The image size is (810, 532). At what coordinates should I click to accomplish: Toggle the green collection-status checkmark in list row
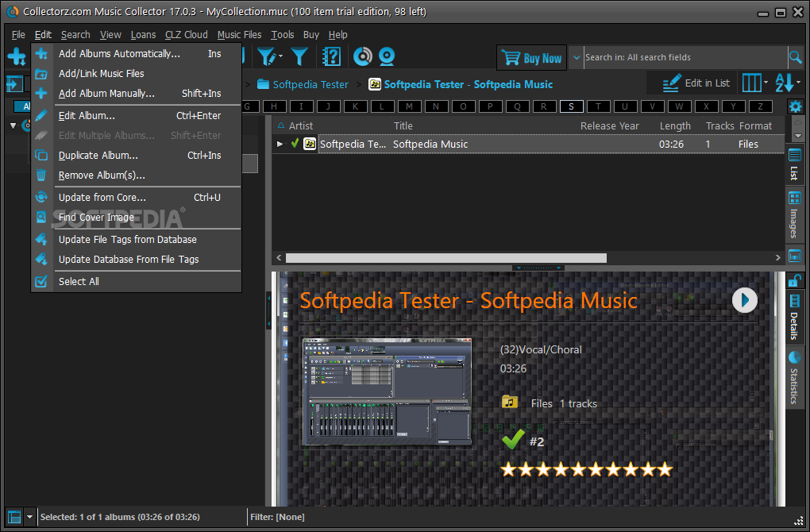pyautogui.click(x=295, y=144)
